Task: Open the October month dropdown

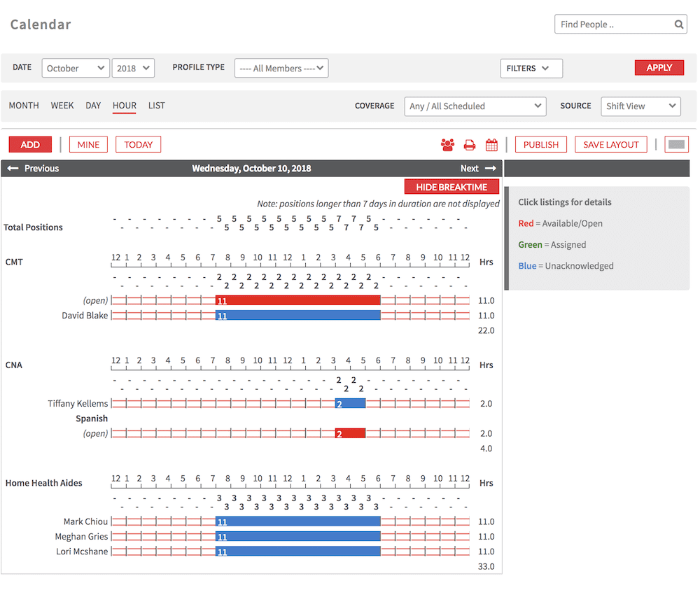Action: pos(75,68)
